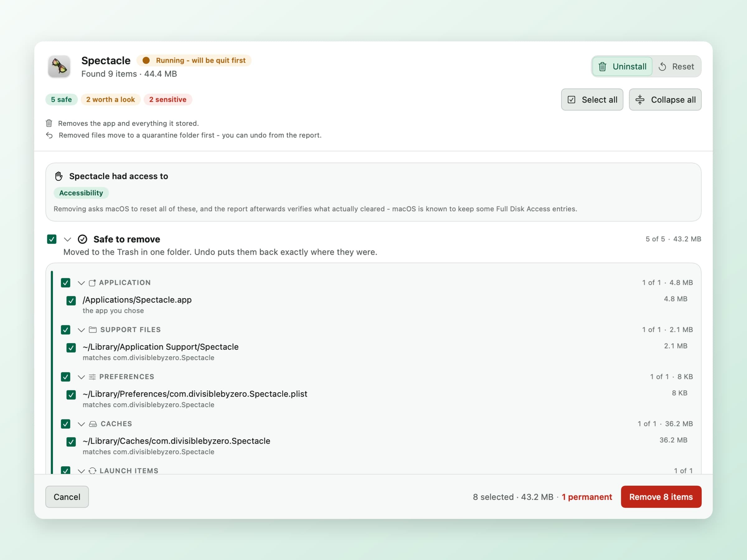Click the Application category icon
747x560 pixels.
(92, 283)
